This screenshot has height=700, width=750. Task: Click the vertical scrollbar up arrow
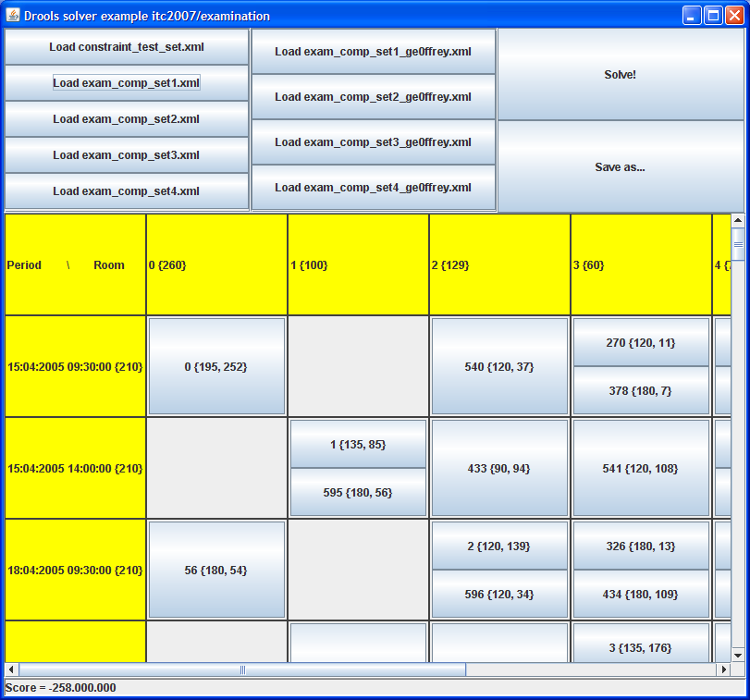tap(737, 221)
